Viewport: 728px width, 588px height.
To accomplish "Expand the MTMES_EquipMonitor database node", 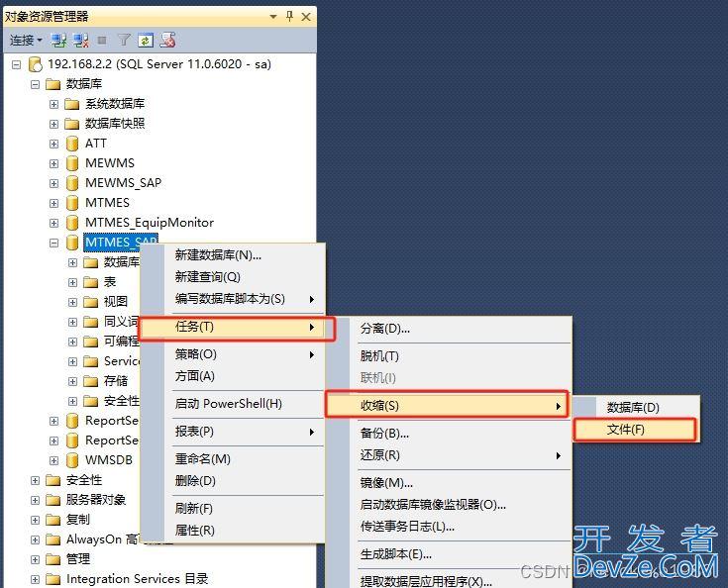I will pyautogui.click(x=53, y=223).
